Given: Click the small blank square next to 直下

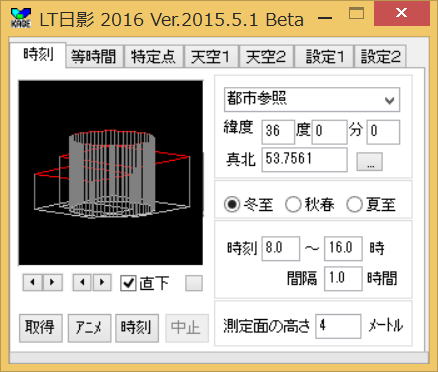Looking at the screenshot, I should tap(194, 283).
